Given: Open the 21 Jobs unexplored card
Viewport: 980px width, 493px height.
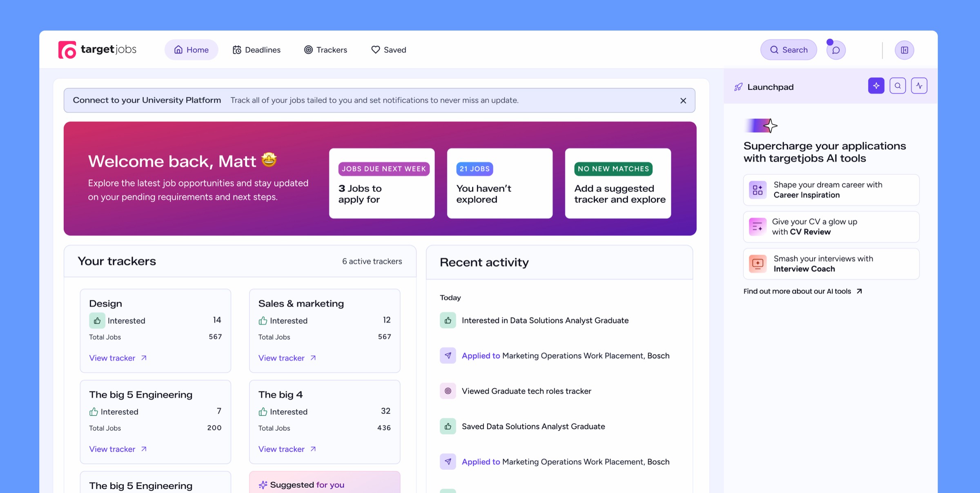Looking at the screenshot, I should tap(500, 183).
